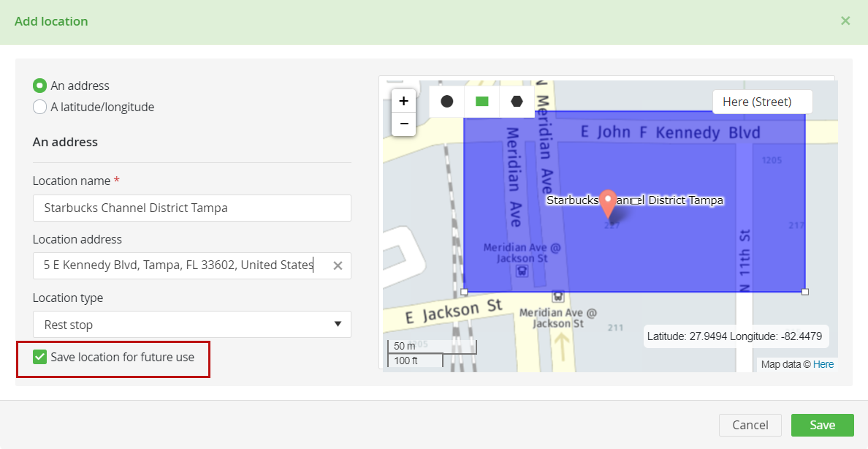Image resolution: width=868 pixels, height=449 pixels.
Task: Open the Location type dropdown
Action: [x=191, y=324]
